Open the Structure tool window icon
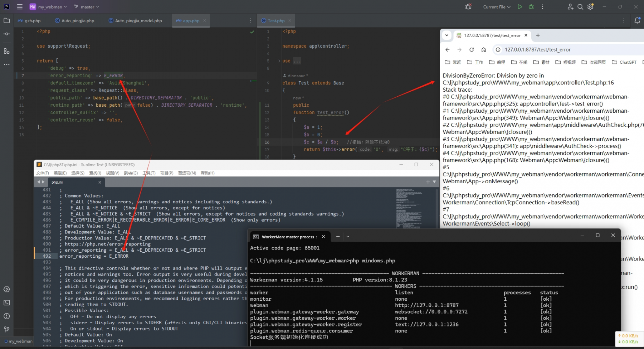 tap(6, 51)
